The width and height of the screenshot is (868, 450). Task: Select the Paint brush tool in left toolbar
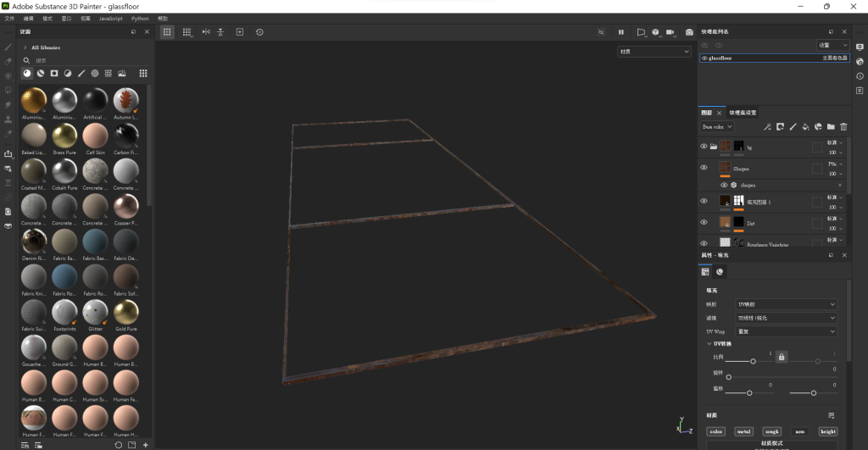point(8,47)
